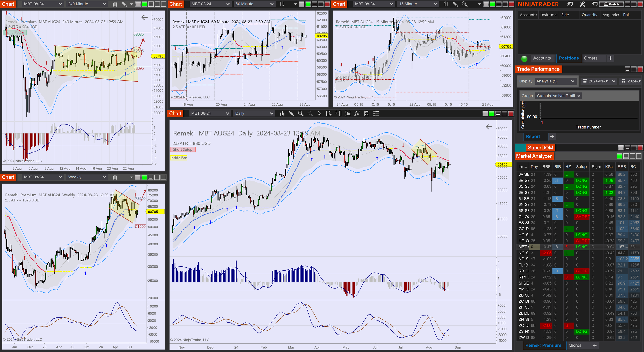Select the Micros tab in Market Analyzer

click(575, 345)
